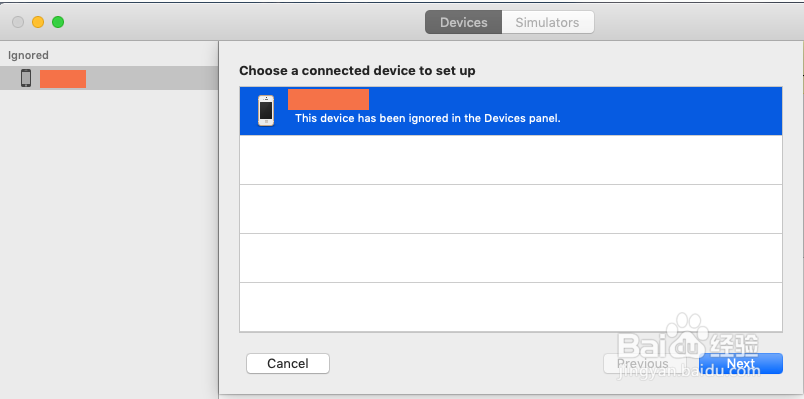Switch to the Devices tab

click(464, 23)
